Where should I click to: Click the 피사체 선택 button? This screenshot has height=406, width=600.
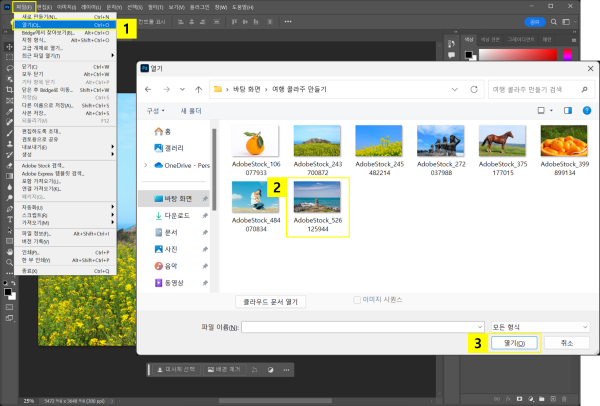(176, 370)
